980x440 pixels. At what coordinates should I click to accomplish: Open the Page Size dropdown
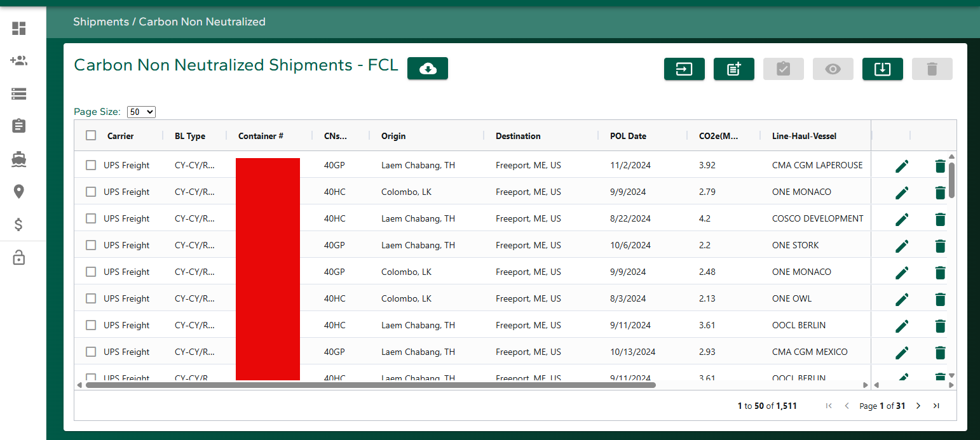point(141,112)
